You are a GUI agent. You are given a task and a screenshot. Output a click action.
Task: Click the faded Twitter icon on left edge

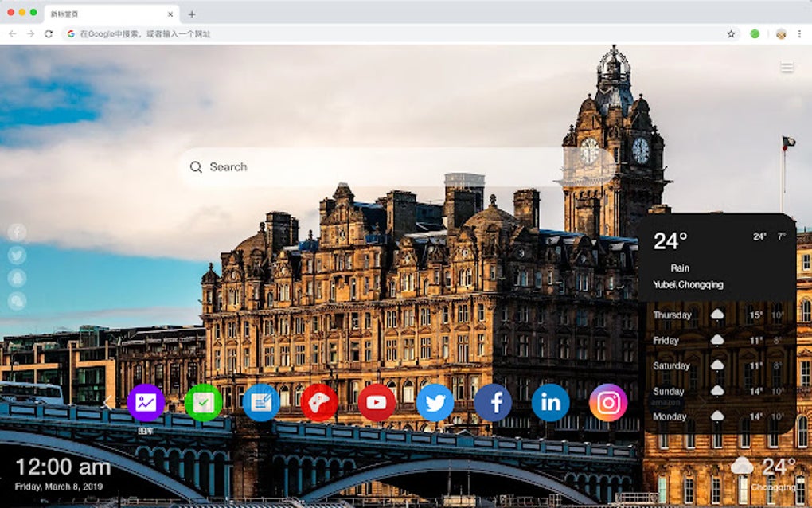(x=16, y=255)
